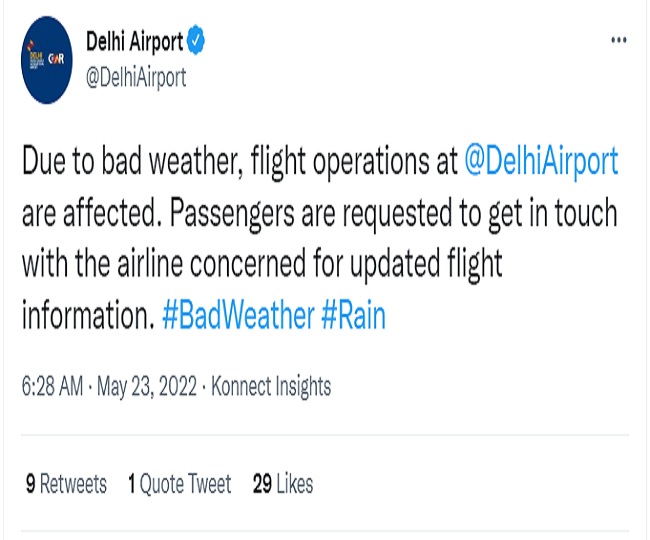Click the number 29 beside Likes
Viewport: 650px width, 540px height.
[x=262, y=484]
